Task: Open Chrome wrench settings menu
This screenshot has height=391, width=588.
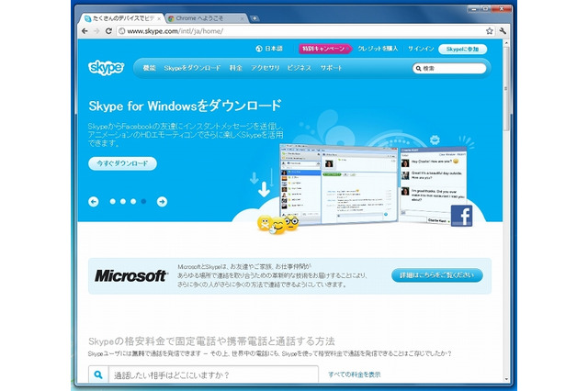Action: (x=503, y=30)
